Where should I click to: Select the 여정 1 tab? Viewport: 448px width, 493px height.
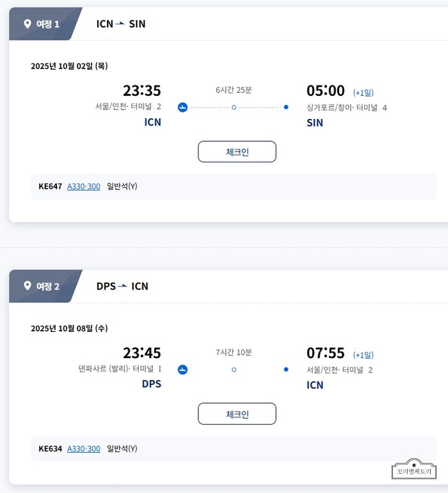pos(44,24)
